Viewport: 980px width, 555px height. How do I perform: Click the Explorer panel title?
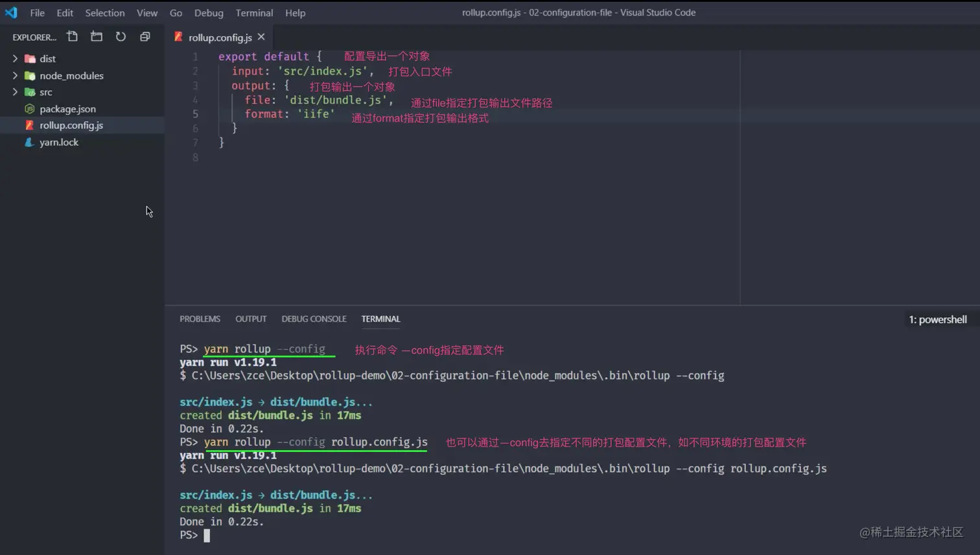pyautogui.click(x=34, y=38)
